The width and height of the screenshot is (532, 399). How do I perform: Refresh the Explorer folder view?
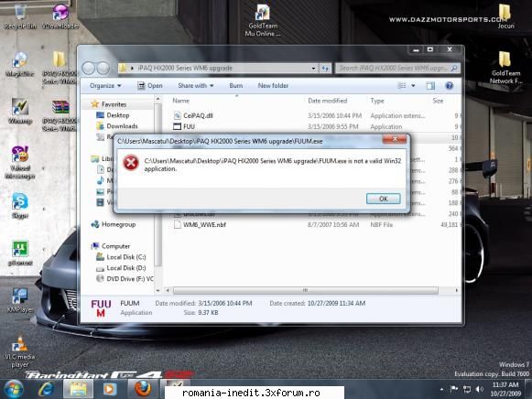(x=325, y=68)
